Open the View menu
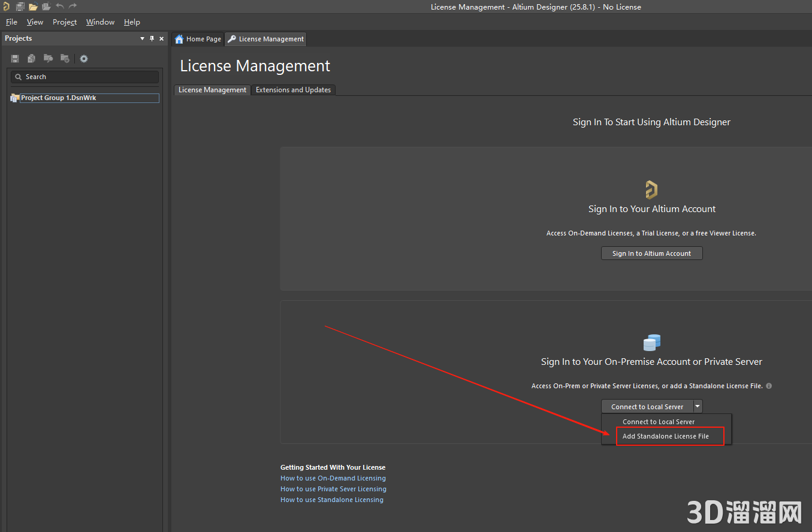The height and width of the screenshot is (532, 812). coord(35,22)
